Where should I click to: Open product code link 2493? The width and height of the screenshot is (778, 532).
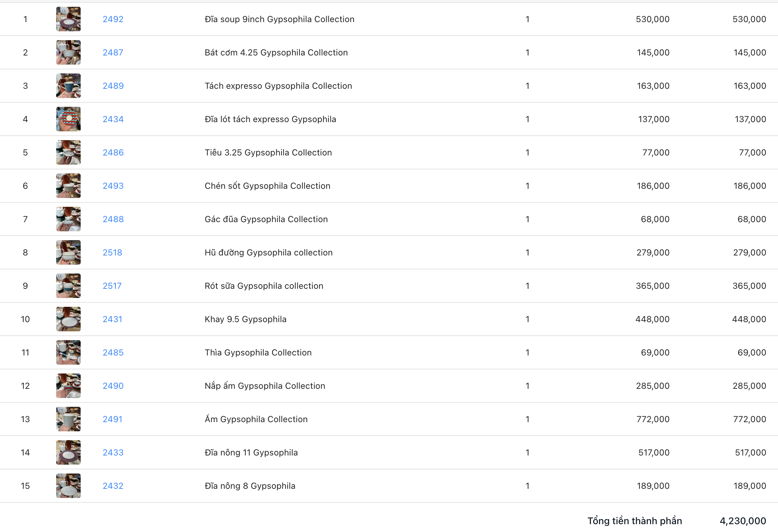coord(113,186)
